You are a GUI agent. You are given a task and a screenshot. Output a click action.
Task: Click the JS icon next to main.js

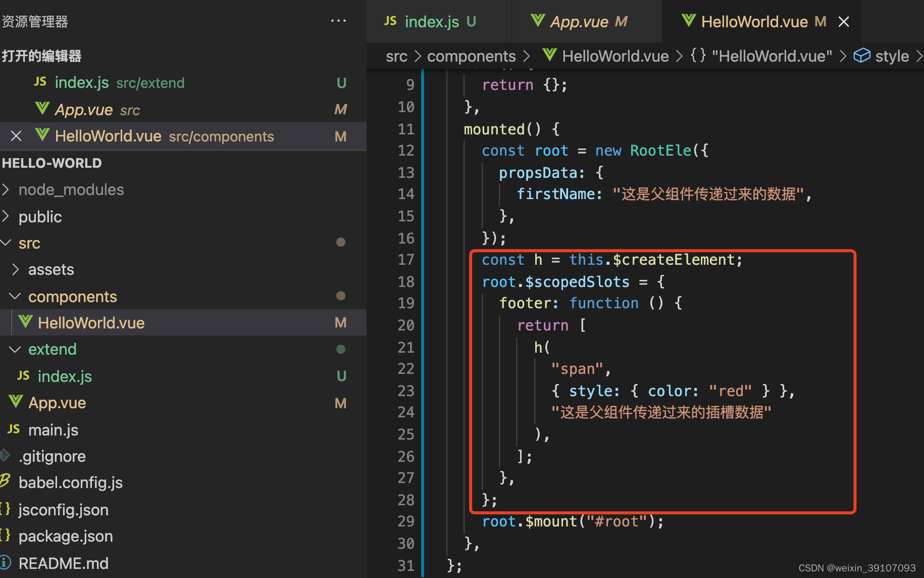(14, 429)
